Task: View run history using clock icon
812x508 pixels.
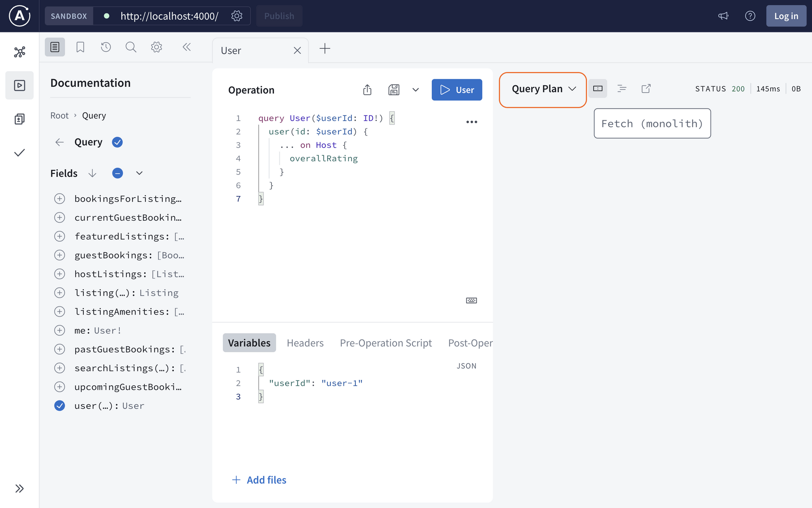Action: 106,47
